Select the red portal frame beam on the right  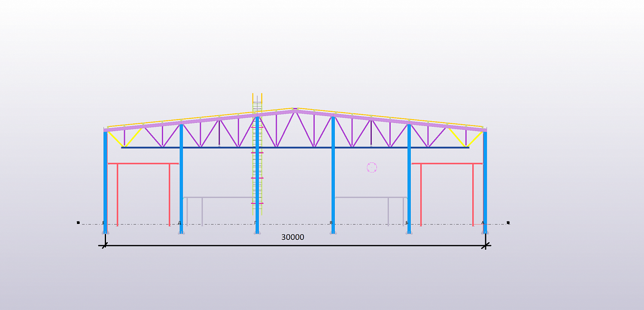click(447, 163)
